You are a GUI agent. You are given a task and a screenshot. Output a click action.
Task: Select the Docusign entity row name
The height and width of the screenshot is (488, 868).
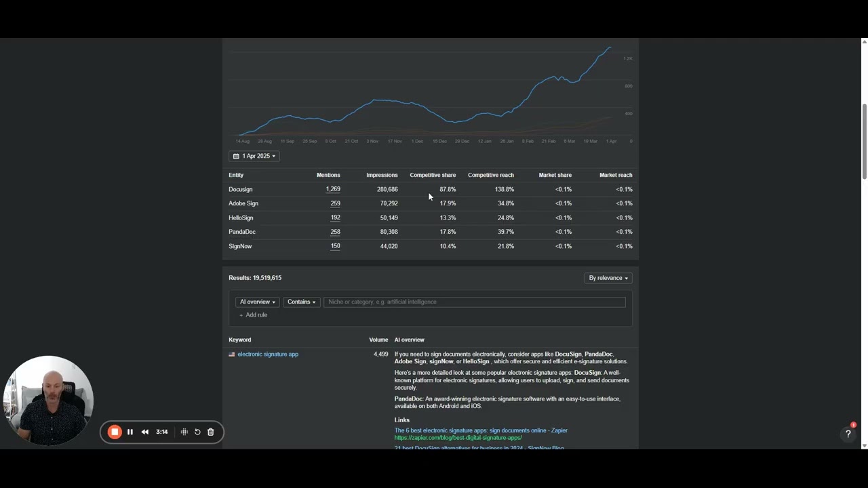pos(241,189)
